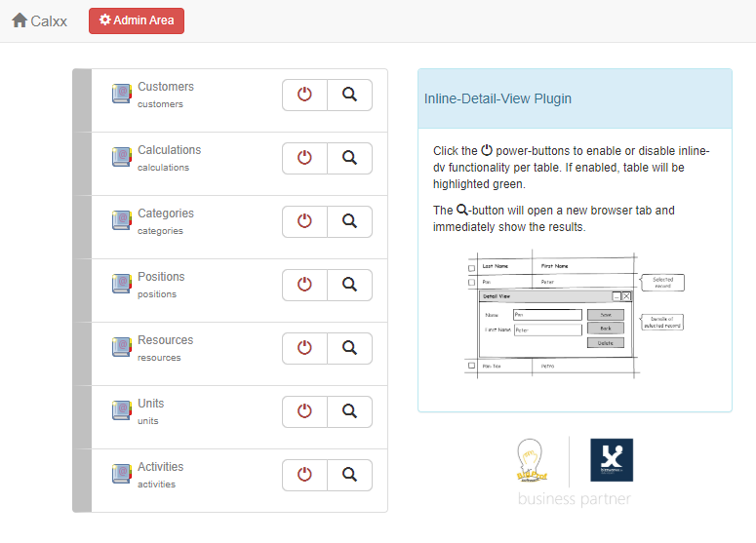756x543 pixels.
Task: Click the Categories table book icon
Action: 122,220
